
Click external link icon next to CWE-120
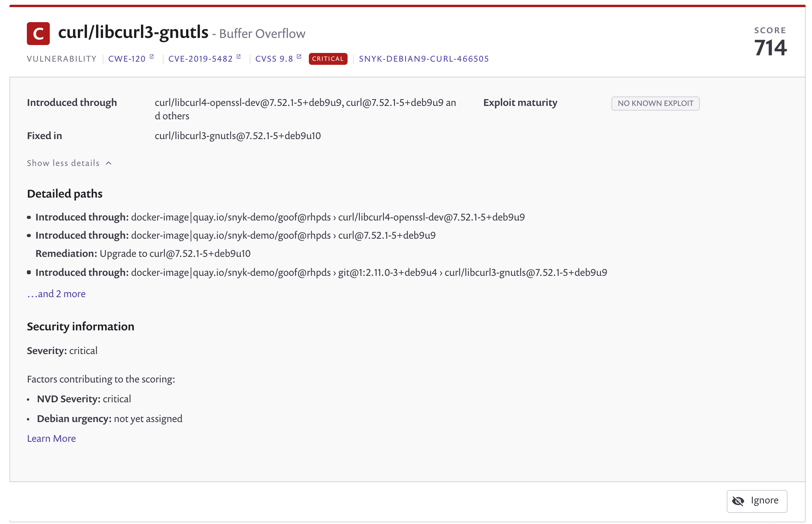[x=152, y=57]
